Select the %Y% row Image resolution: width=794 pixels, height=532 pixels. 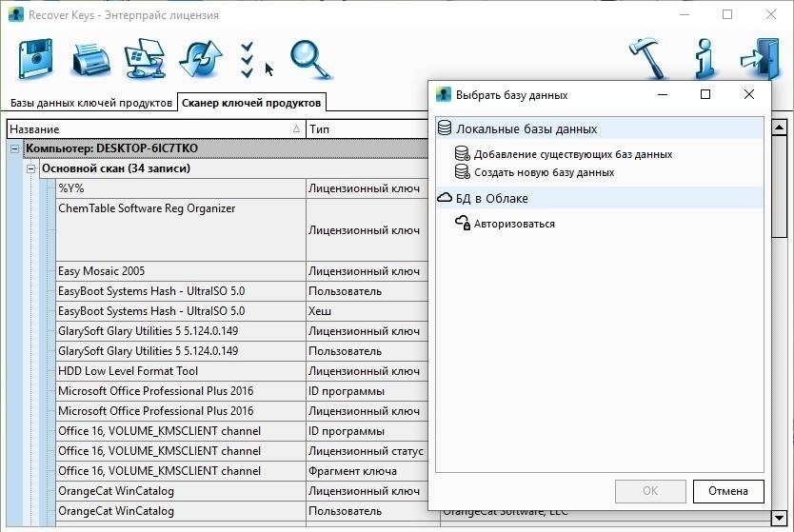241,188
